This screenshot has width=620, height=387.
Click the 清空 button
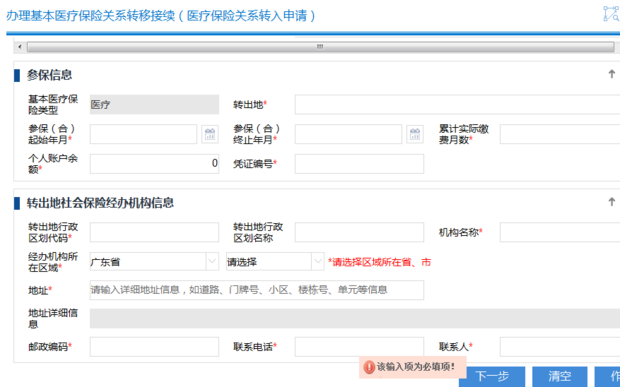[x=560, y=376]
